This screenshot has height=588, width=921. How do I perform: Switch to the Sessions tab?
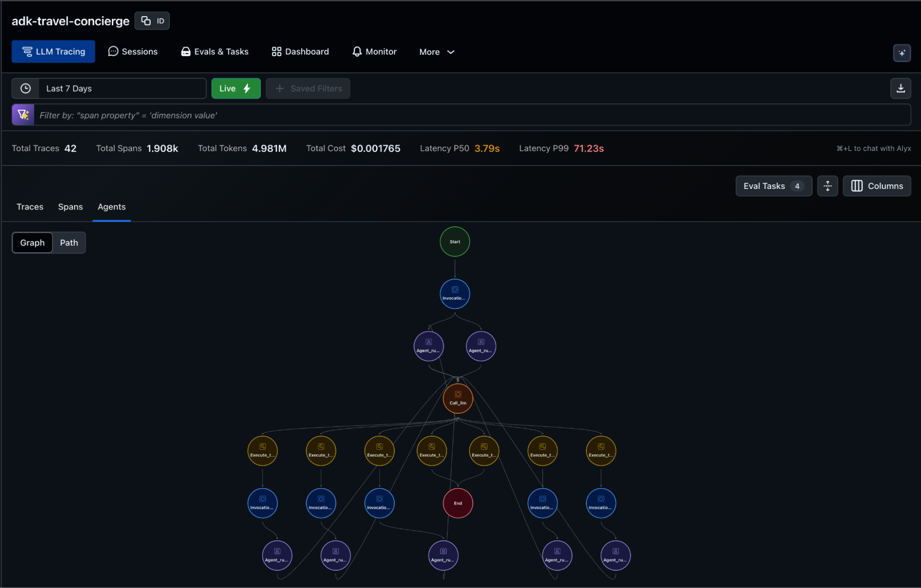tap(133, 51)
